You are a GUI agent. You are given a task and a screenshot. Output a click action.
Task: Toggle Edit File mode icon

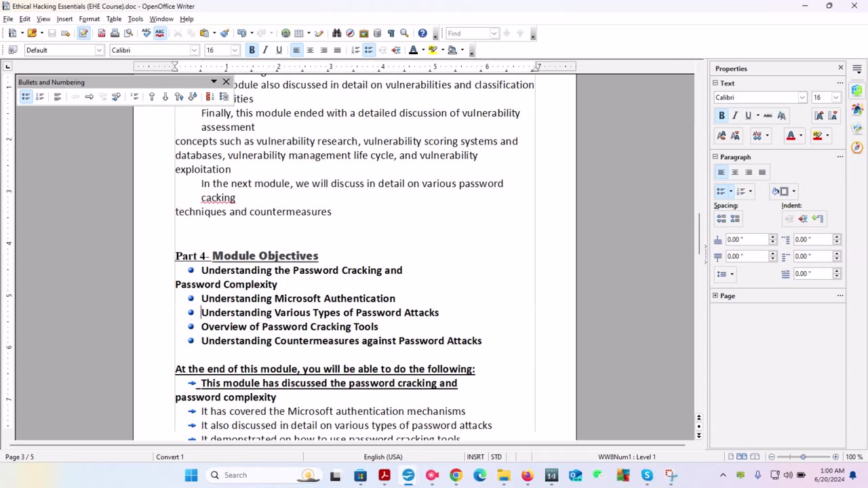tap(83, 33)
